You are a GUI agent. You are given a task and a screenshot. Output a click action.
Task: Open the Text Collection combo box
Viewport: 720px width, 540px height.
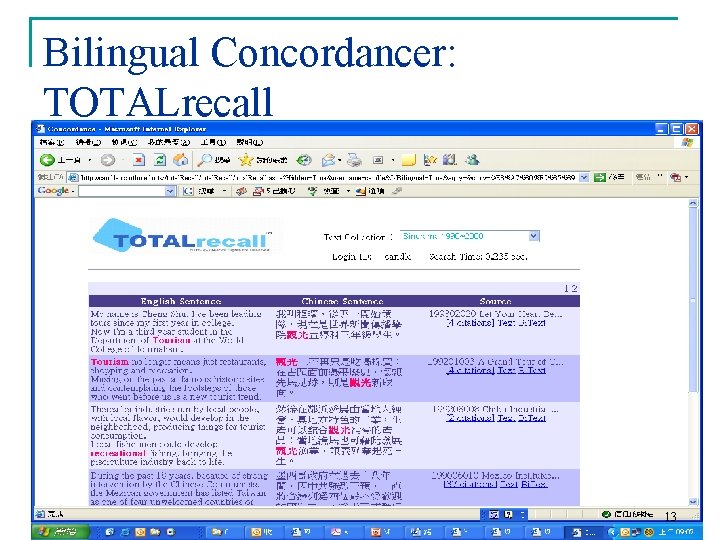[469, 236]
